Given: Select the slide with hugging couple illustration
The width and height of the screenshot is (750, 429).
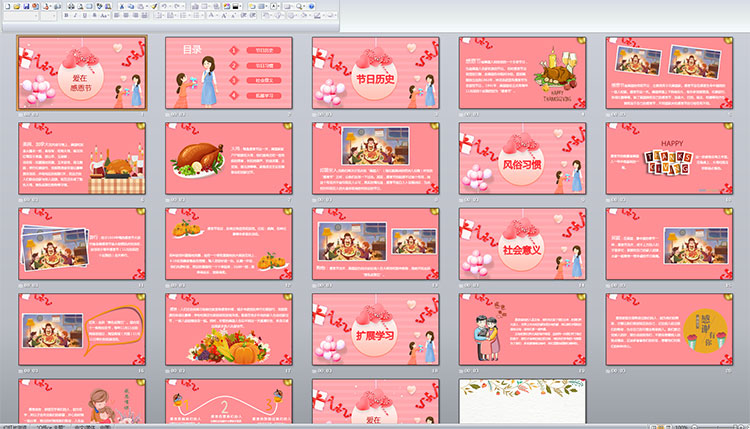Looking at the screenshot, I should click(522, 329).
